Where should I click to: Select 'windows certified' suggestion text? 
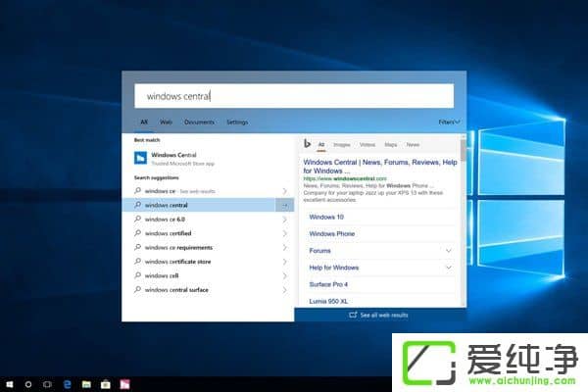pyautogui.click(x=168, y=233)
